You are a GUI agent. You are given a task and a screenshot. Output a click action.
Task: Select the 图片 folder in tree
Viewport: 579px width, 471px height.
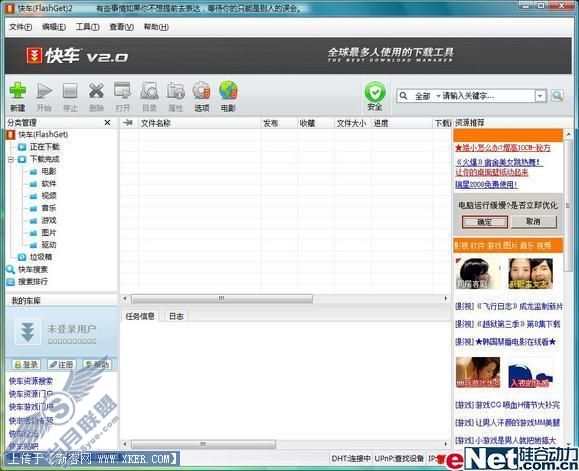49,233
